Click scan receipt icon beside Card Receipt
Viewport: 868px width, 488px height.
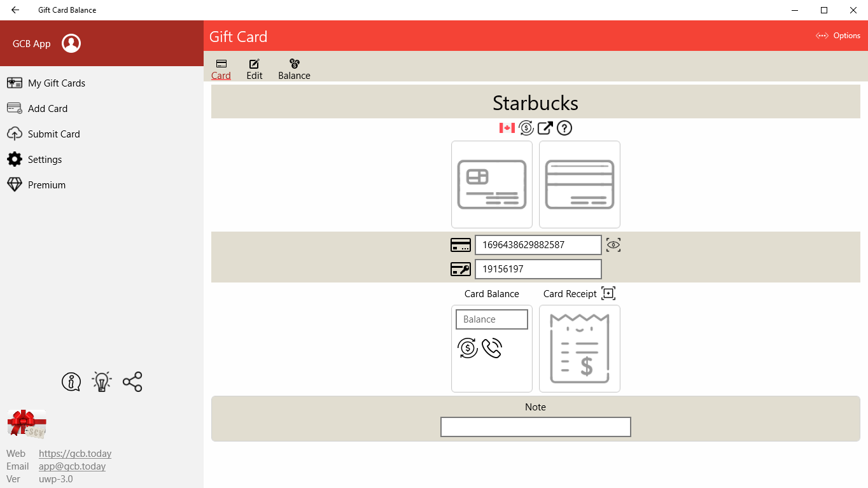click(608, 293)
